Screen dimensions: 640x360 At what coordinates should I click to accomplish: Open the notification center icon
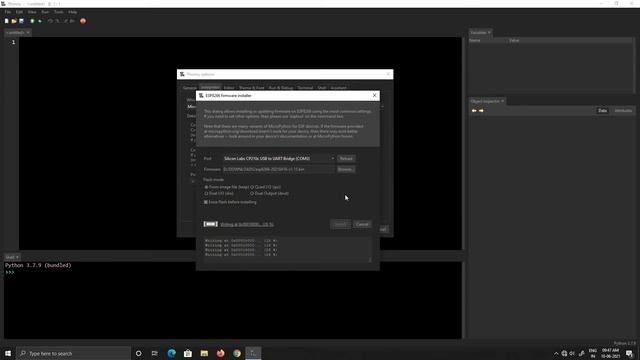(629, 353)
